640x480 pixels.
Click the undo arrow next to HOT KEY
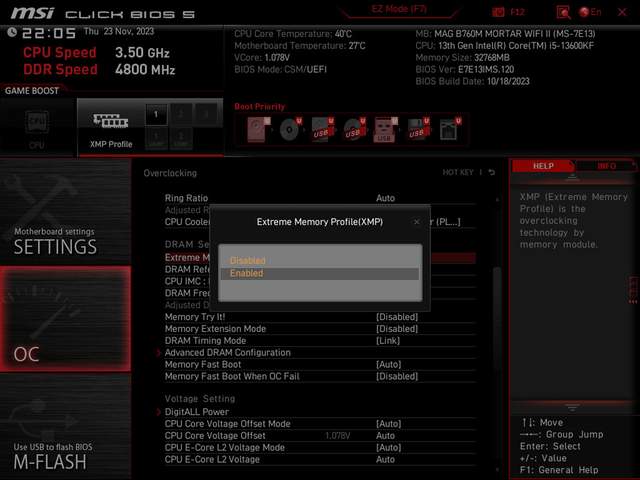(492, 172)
